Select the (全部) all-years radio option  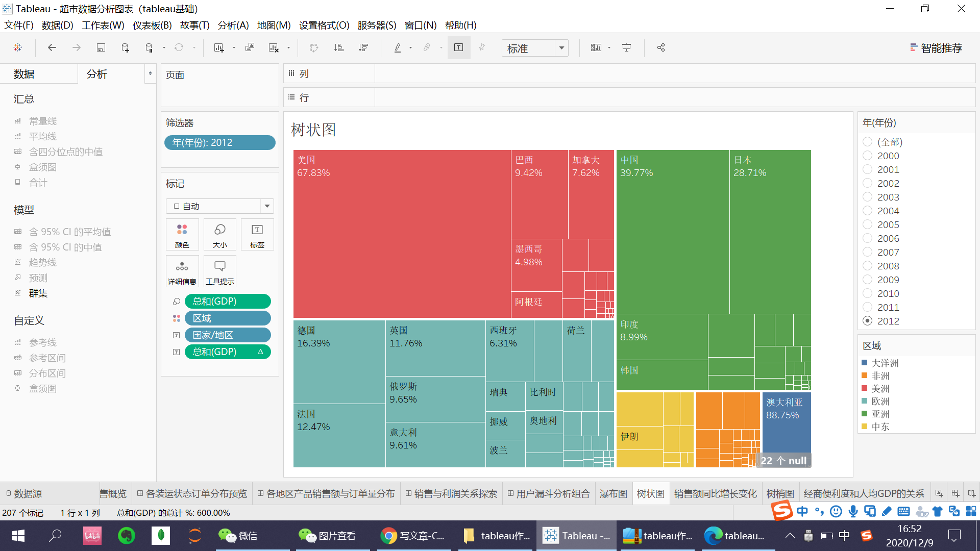[x=867, y=142]
